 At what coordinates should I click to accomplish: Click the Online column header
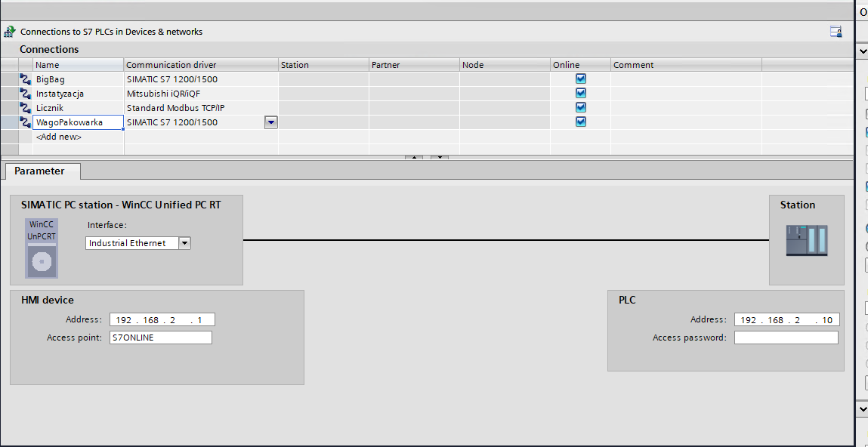[x=581, y=65]
